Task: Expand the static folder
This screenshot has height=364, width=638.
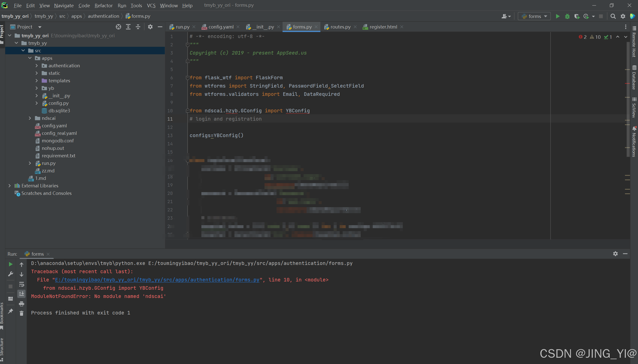Action: click(37, 73)
